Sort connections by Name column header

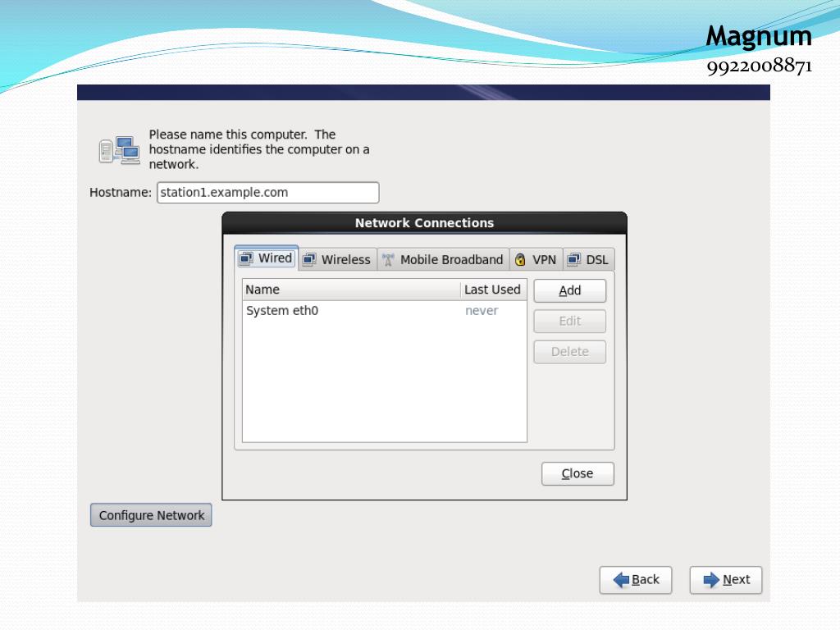coord(351,290)
